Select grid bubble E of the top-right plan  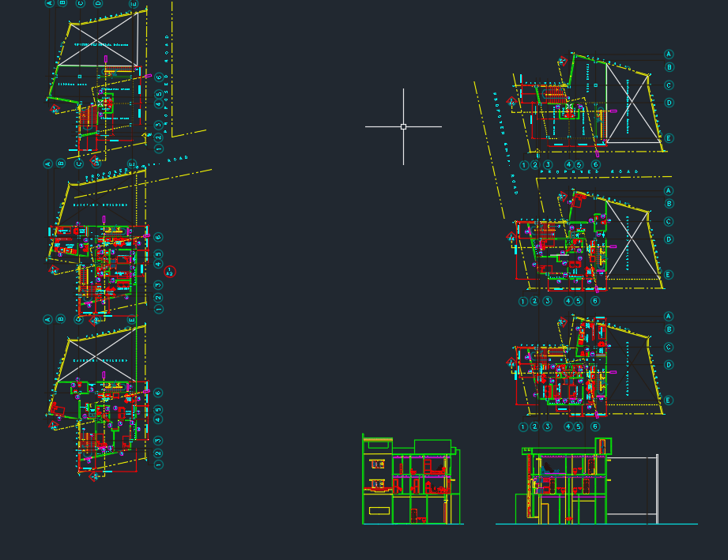coord(669,138)
